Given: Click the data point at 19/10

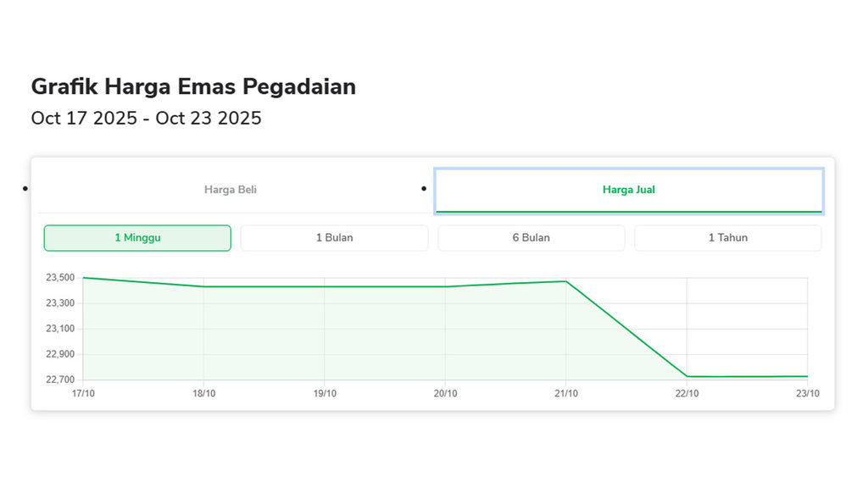Looking at the screenshot, I should [x=325, y=286].
